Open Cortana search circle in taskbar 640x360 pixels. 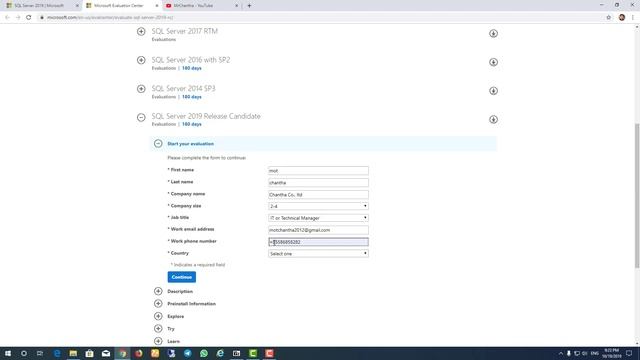24,353
